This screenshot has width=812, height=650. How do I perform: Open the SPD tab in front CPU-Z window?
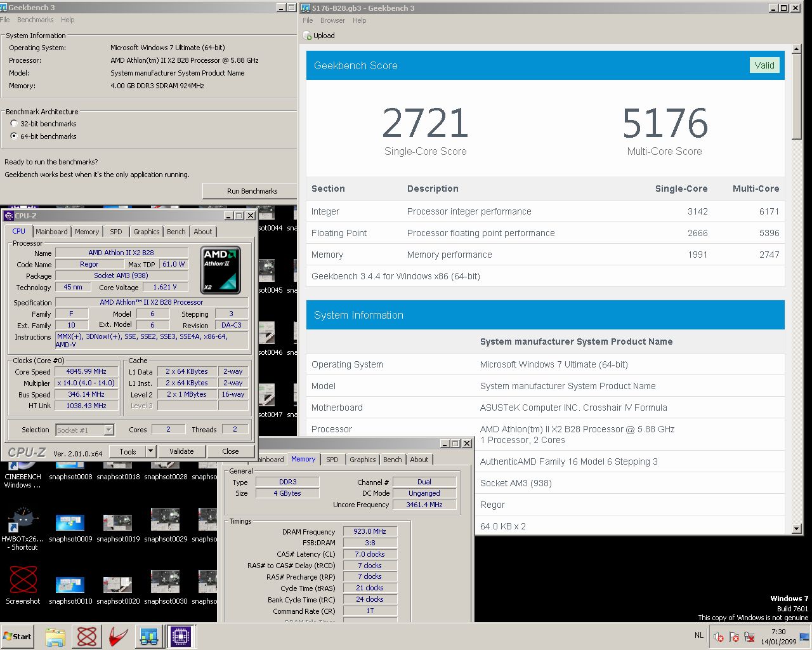click(x=116, y=232)
